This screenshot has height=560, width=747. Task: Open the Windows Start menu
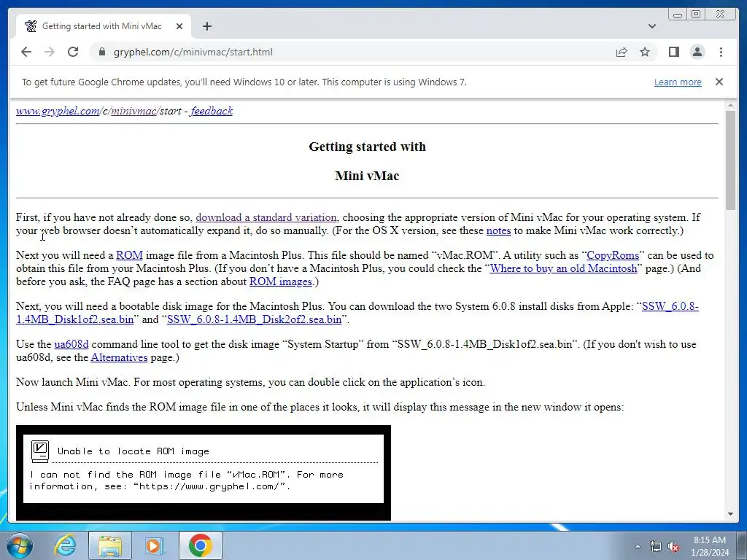(x=20, y=545)
